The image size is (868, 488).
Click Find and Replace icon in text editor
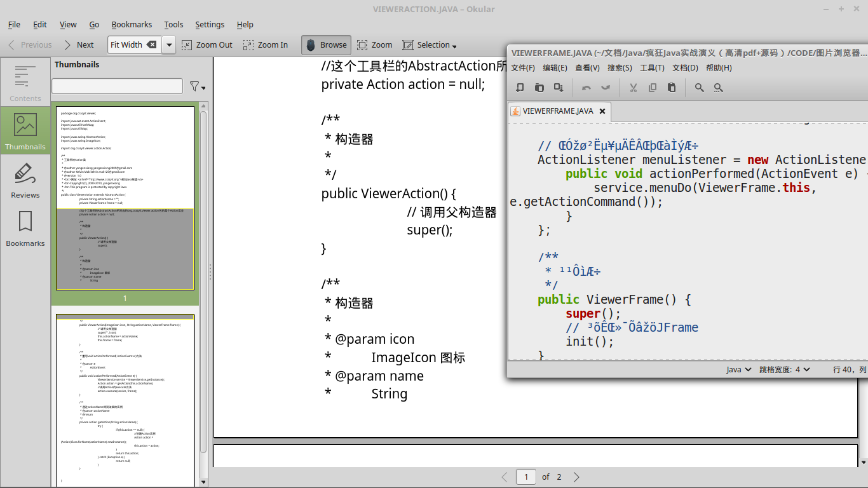719,88
